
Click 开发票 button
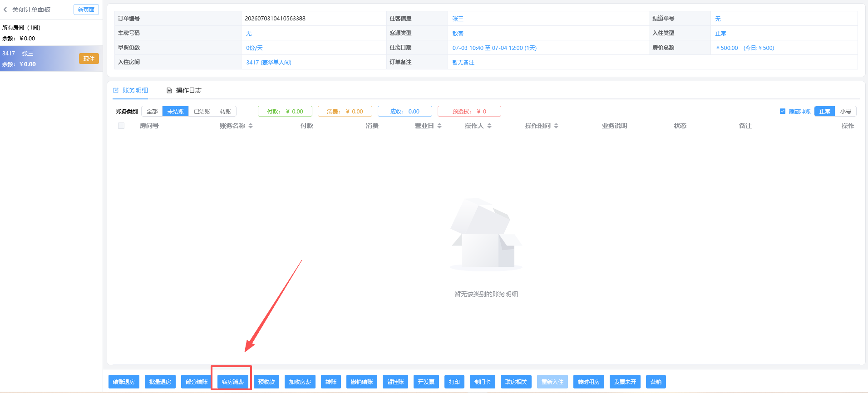point(426,382)
